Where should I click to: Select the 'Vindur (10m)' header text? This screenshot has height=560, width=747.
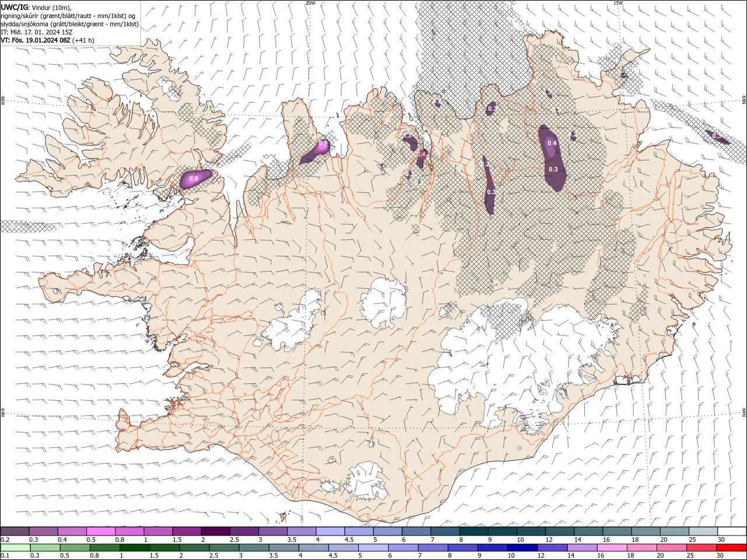(51, 7)
